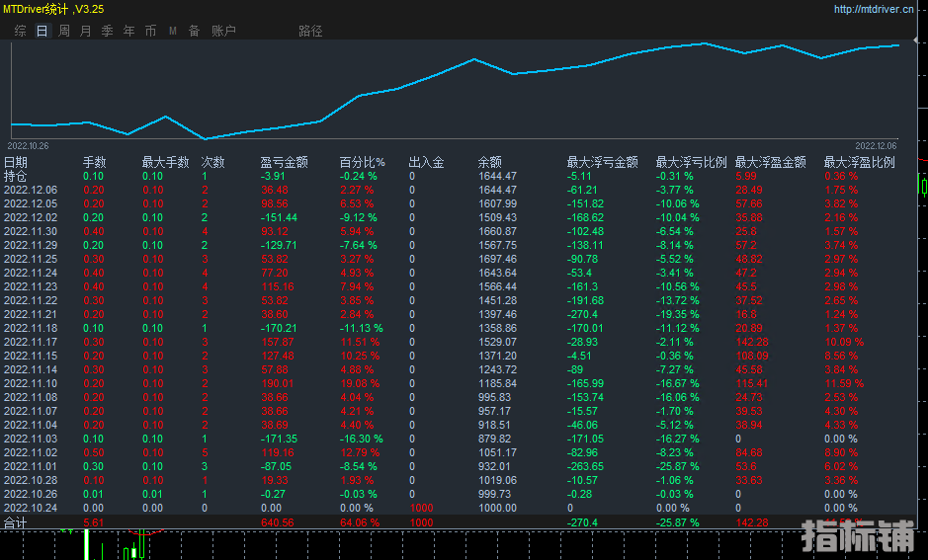
Task: Click floating profit ratio 11.59 % on 2022.11.10
Action: [x=845, y=383]
